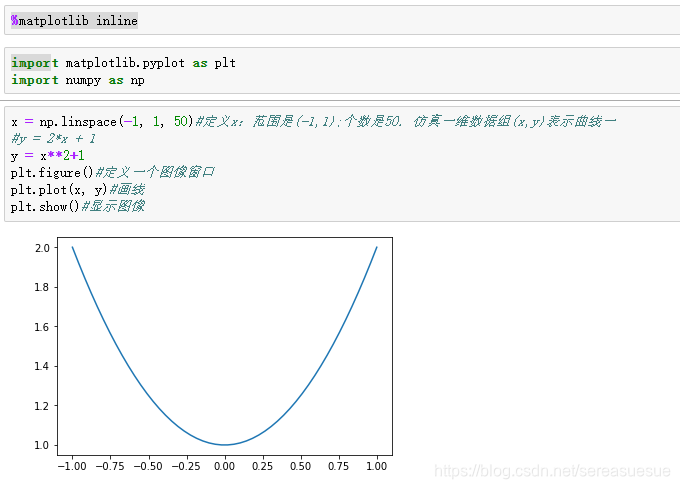Click y-axis tick label 1.0
The width and height of the screenshot is (680, 489).
42,445
